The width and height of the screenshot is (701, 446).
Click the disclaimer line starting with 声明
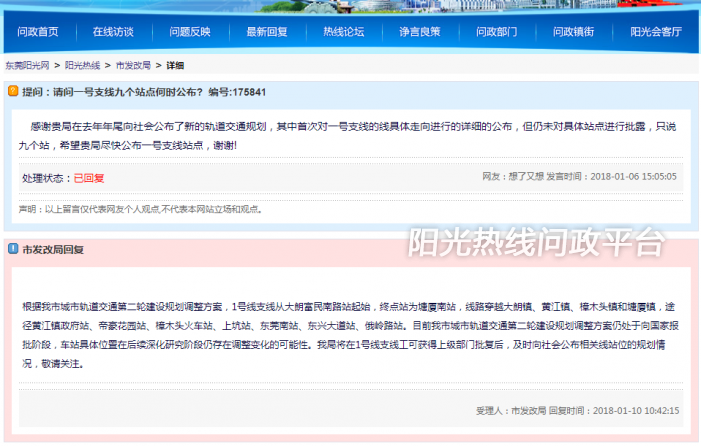click(140, 209)
